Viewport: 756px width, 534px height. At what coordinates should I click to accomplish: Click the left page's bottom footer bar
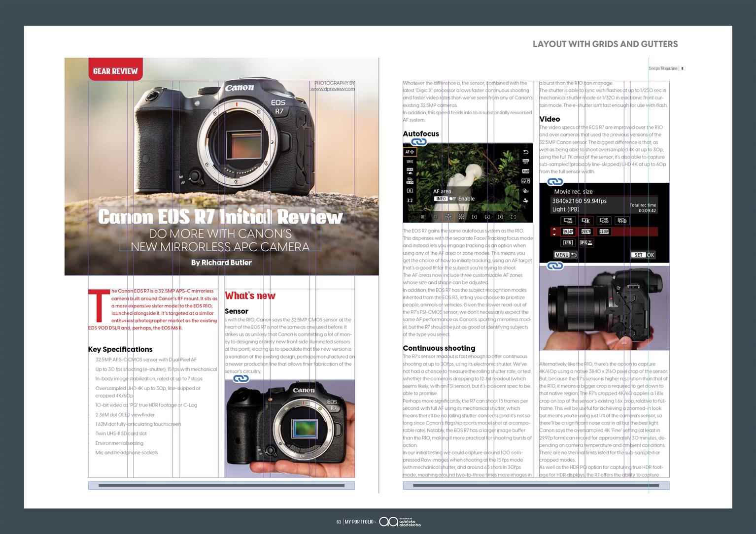tap(221, 486)
